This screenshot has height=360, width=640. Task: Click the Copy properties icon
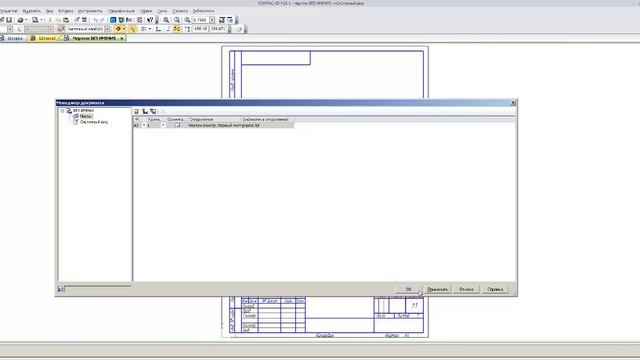76,20
